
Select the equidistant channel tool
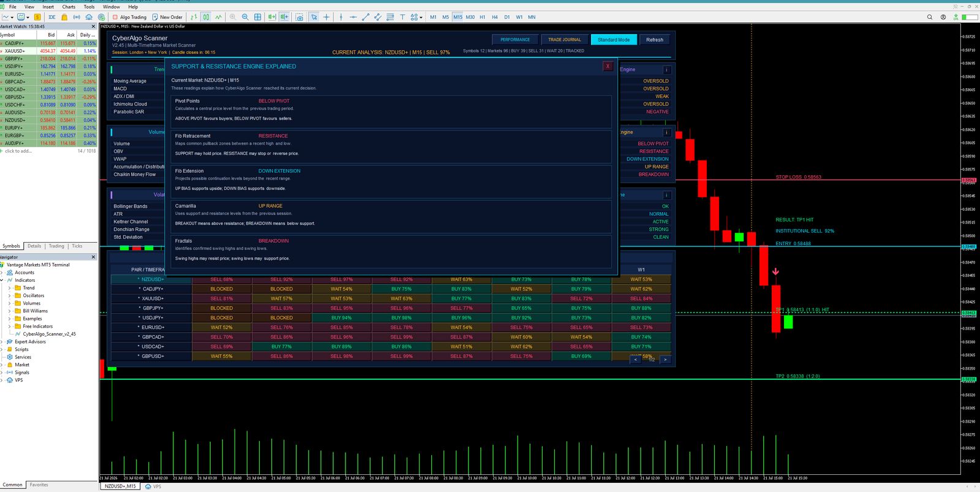378,17
